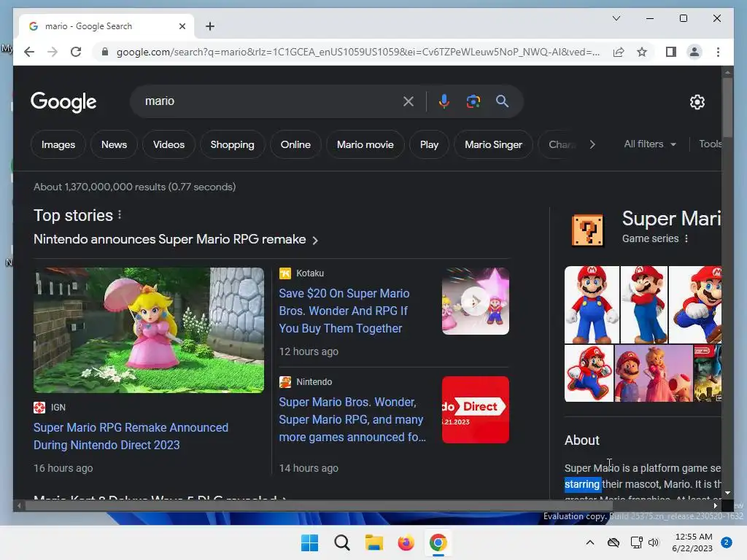Play the Kotaku story video thumbnail
Image resolution: width=747 pixels, height=560 pixels.
pos(476,301)
